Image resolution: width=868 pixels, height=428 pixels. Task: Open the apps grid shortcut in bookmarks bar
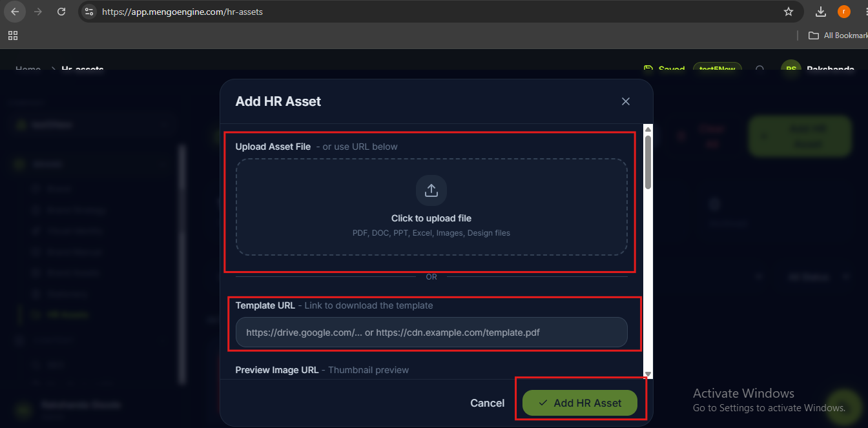13,36
